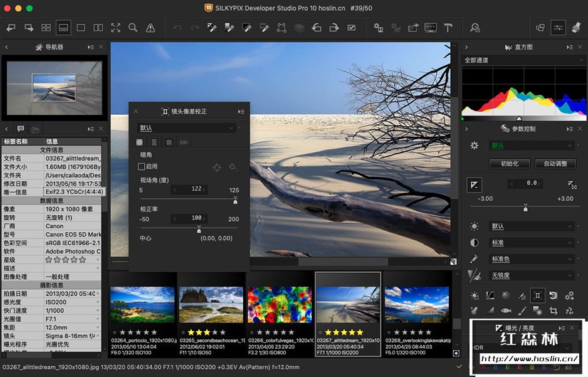
Task: Select the crop tool icon
Action: click(x=554, y=311)
